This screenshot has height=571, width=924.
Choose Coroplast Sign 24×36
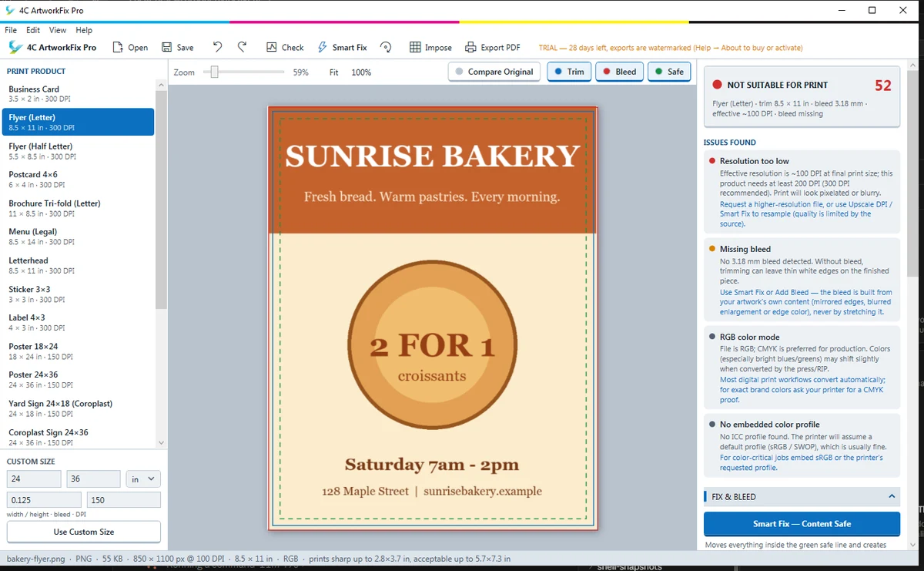click(78, 437)
